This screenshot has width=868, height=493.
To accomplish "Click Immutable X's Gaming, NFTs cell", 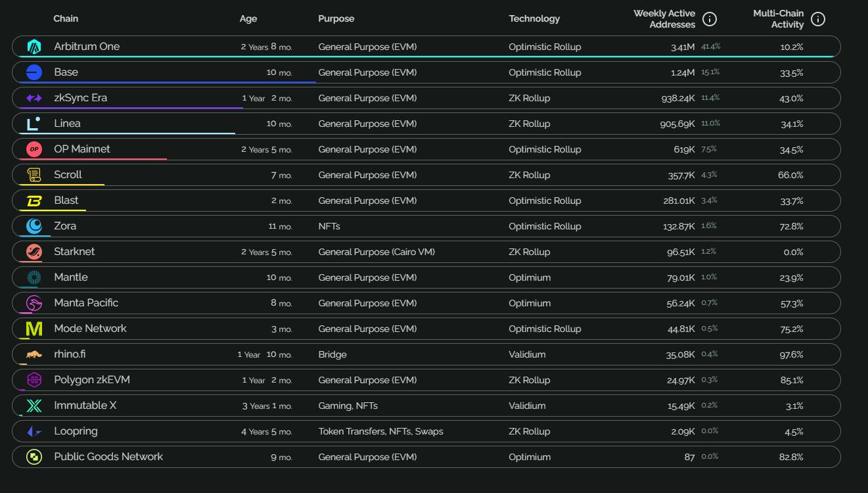I will (348, 406).
